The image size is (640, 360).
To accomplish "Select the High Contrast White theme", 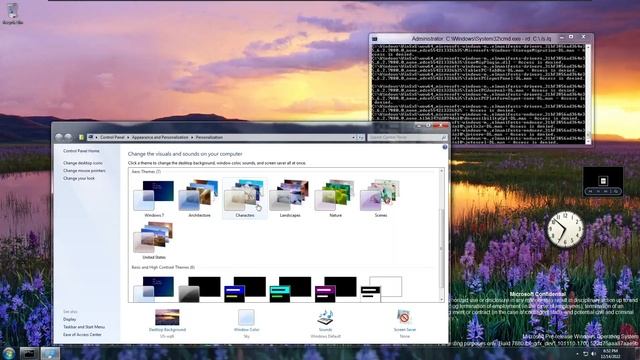I will point(380,289).
